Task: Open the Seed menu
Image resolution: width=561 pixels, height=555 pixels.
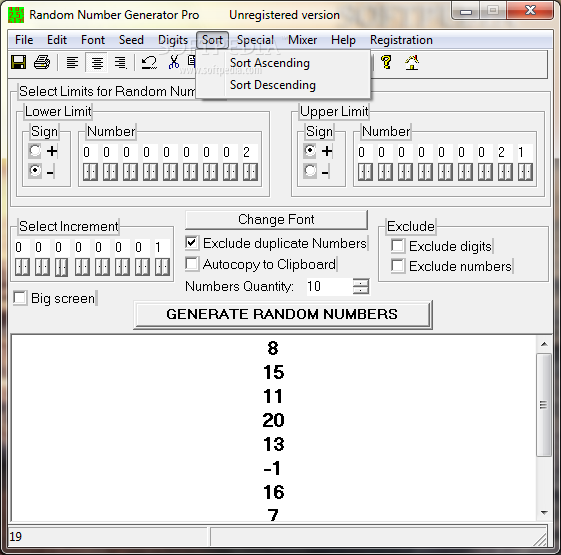Action: tap(131, 40)
